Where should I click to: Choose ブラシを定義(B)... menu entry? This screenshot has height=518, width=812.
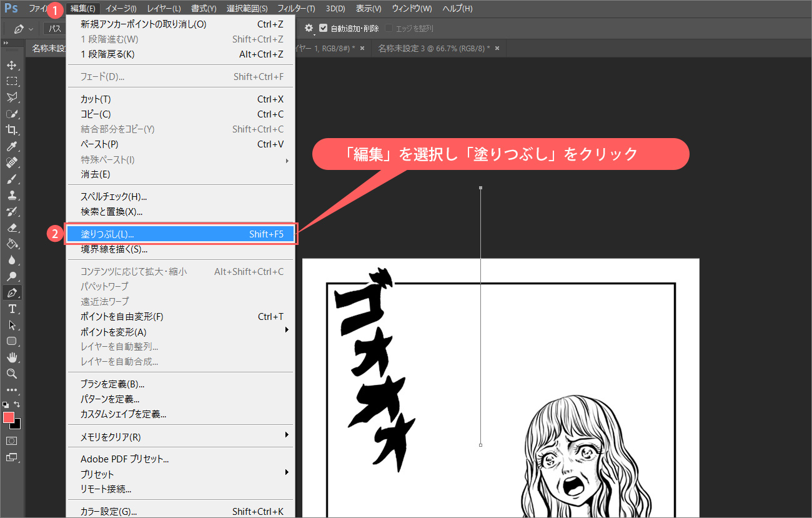(x=180, y=384)
